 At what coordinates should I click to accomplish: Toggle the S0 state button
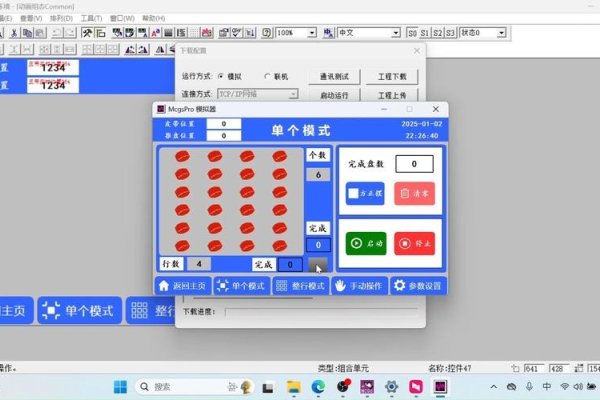click(412, 33)
